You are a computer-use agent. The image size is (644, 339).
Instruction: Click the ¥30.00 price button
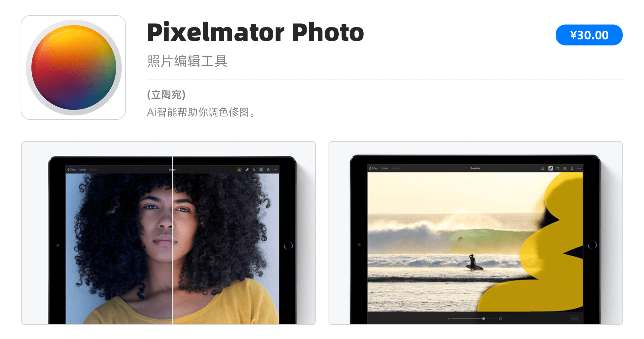pos(589,35)
